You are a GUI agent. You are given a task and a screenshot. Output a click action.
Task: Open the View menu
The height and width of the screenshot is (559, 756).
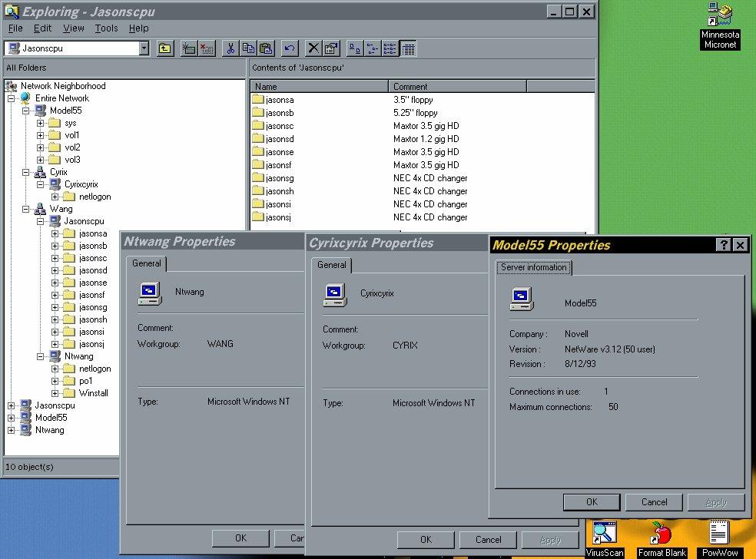[x=73, y=28]
